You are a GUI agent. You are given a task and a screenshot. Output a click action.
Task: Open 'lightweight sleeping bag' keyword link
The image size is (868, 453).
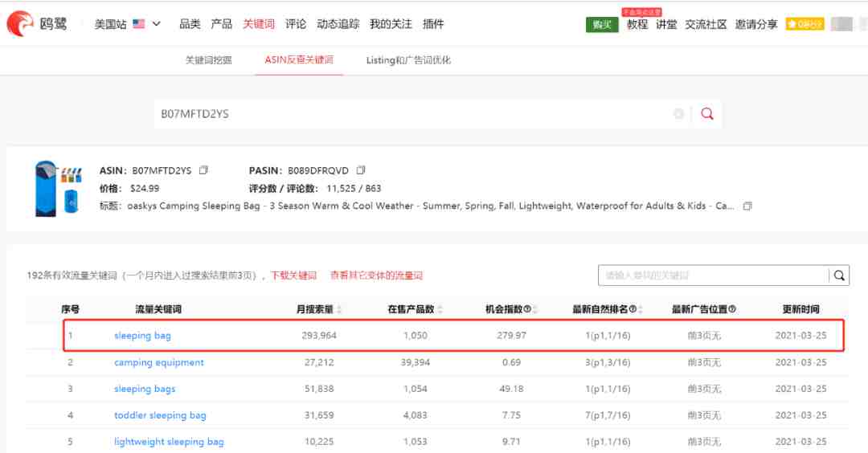click(x=169, y=442)
